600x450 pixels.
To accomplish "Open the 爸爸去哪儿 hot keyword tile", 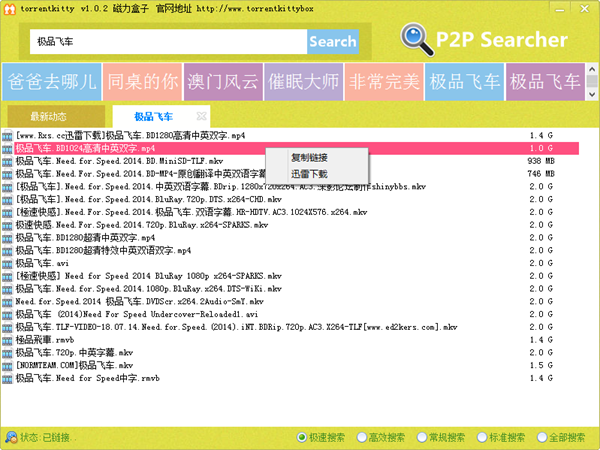I will (x=52, y=82).
